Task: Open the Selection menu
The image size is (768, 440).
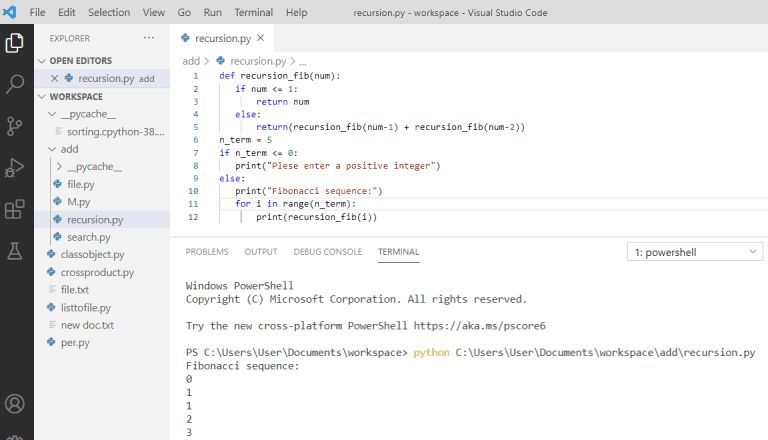Action: pyautogui.click(x=109, y=12)
